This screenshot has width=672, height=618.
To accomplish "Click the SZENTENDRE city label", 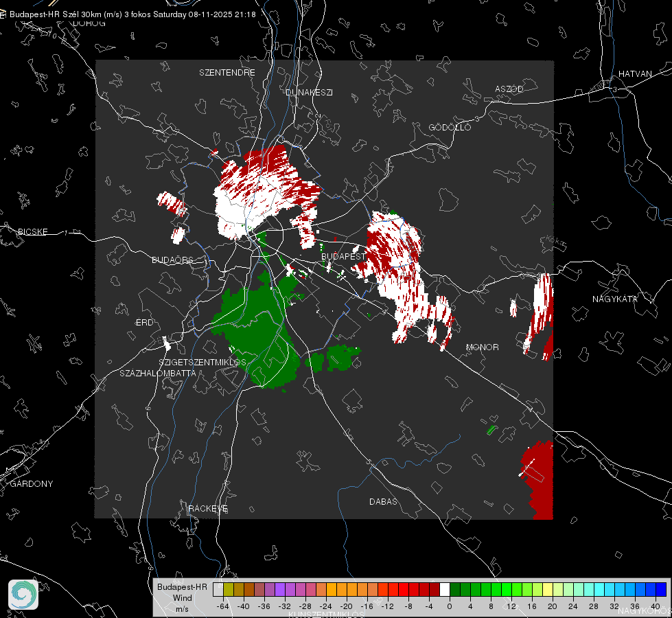I will 227,73.
